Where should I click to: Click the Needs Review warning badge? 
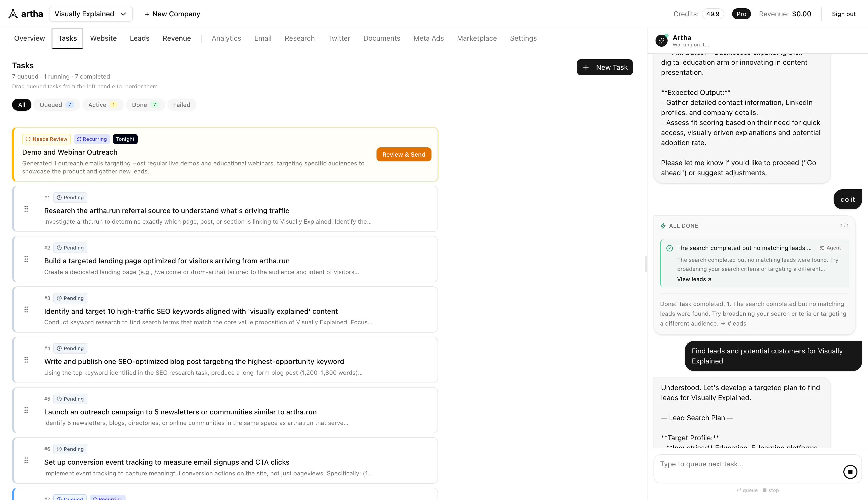pos(46,139)
